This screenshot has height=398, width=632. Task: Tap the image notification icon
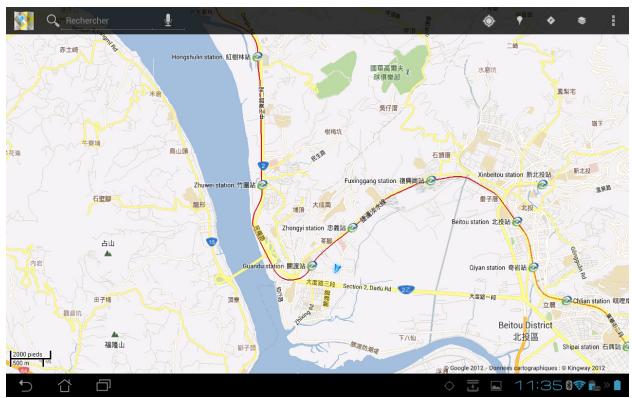(496, 386)
